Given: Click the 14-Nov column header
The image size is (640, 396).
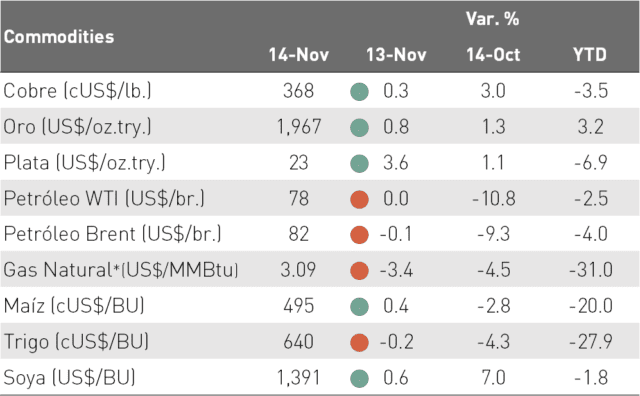Looking at the screenshot, I should coord(298,54).
